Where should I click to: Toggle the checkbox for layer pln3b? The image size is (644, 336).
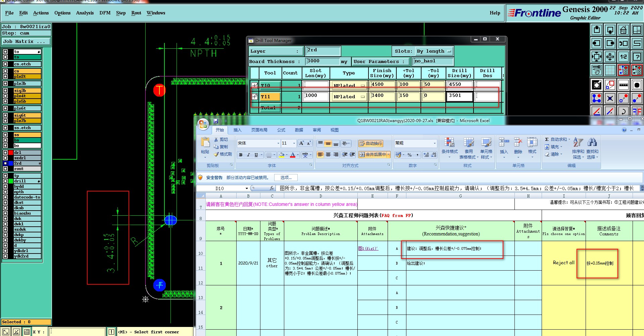[x=5, y=83]
